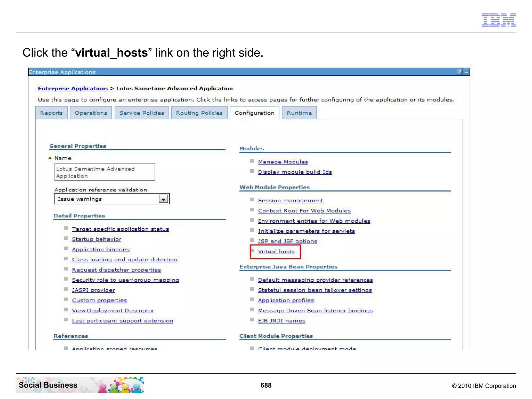Click JSP and JSF options link
This screenshot has width=532, height=399.
287,241
